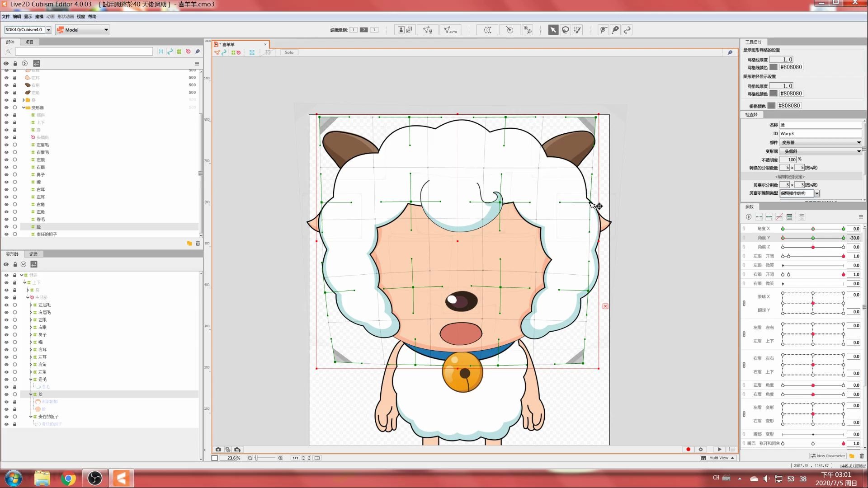Open the Windows Start menu

(x=13, y=479)
